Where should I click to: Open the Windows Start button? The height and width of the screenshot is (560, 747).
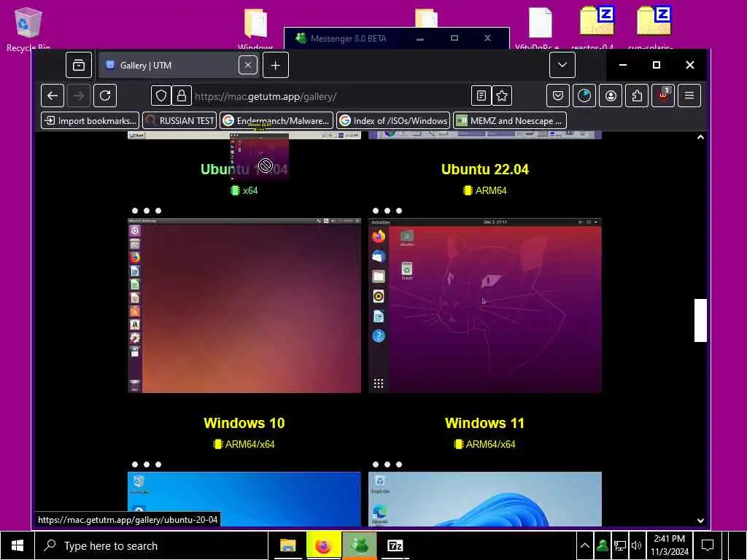(18, 545)
